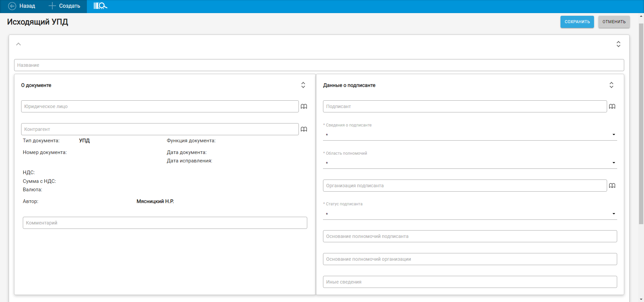The width and height of the screenshot is (644, 302).
Task: Click the Иные сведения field
Action: pos(470,282)
